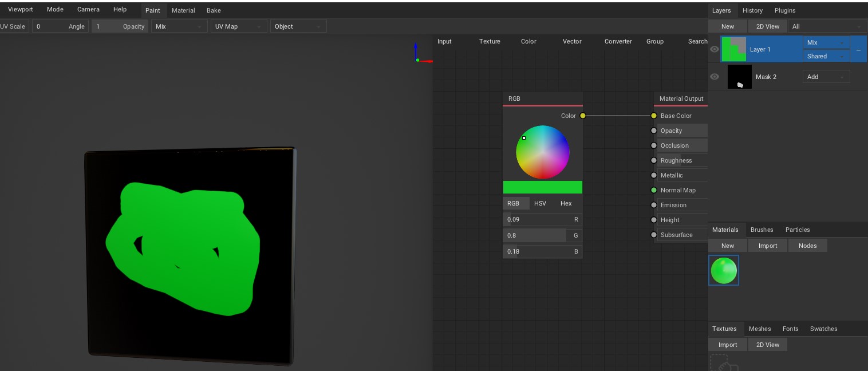Adjust the R value slider 0.09
The height and width of the screenshot is (371, 868).
(x=543, y=219)
